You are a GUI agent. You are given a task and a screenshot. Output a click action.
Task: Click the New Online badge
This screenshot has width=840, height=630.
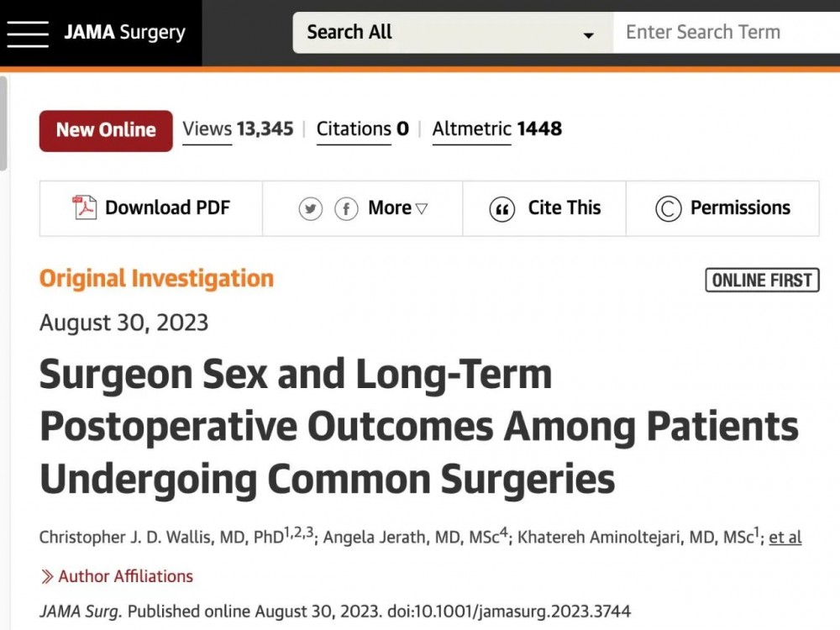pos(106,131)
